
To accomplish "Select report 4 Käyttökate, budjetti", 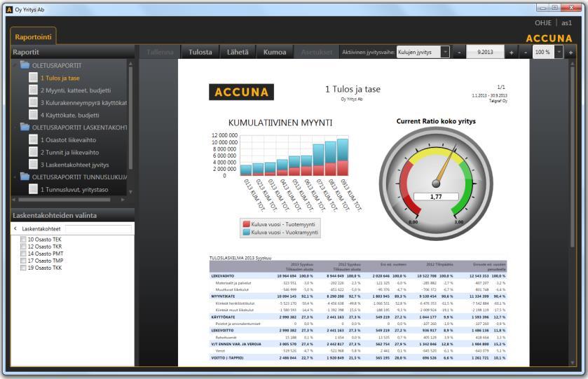I will pos(70,115).
